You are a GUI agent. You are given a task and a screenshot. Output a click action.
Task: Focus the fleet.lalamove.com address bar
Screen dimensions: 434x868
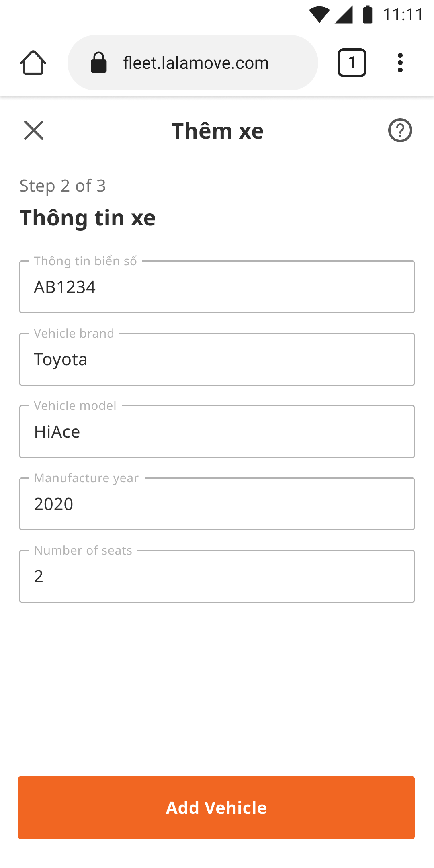tap(193, 63)
